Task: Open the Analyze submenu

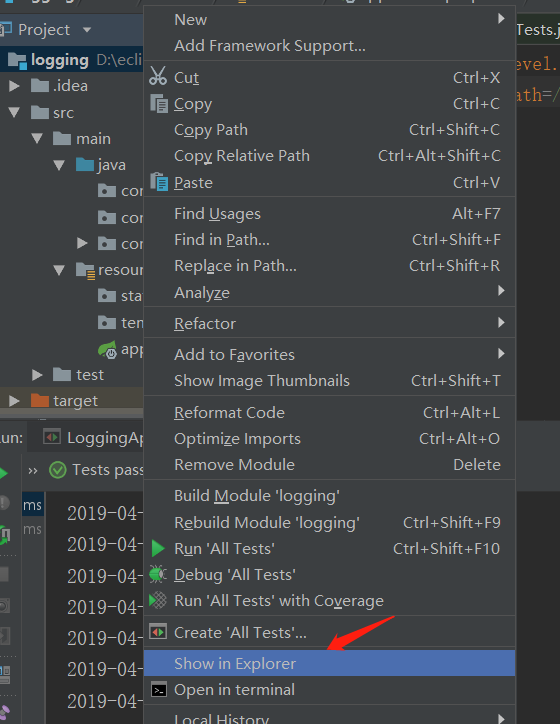Action: (x=330, y=292)
